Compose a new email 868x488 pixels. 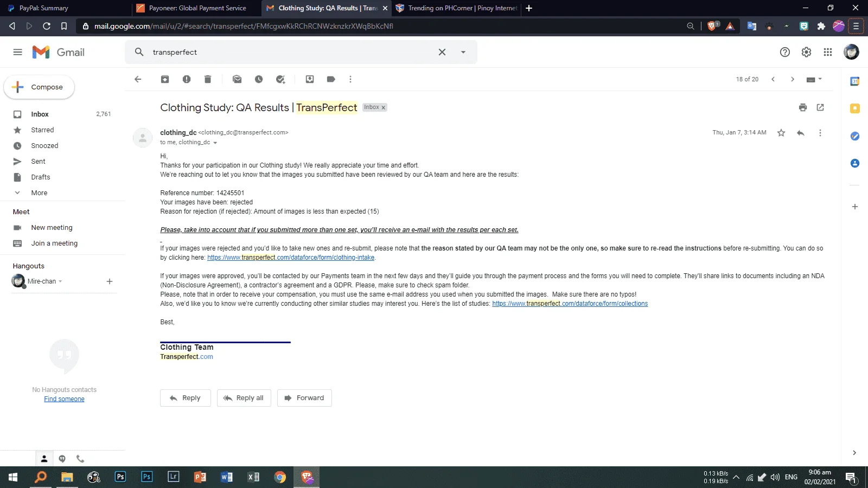pos(39,87)
